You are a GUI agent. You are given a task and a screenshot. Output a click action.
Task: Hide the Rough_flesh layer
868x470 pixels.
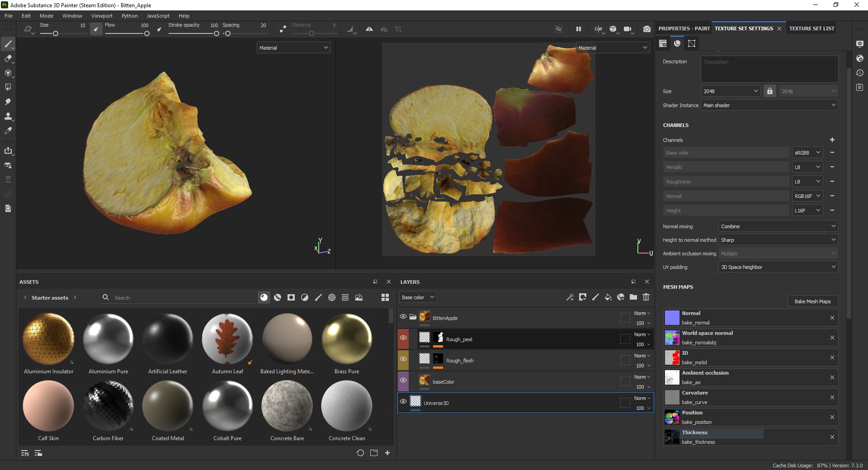point(403,359)
